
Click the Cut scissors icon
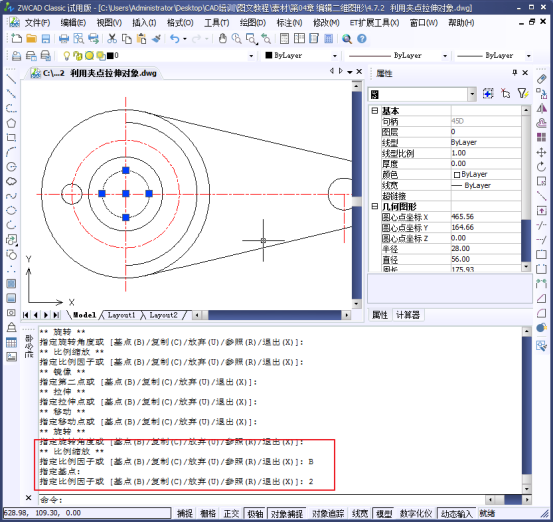tap(112, 38)
